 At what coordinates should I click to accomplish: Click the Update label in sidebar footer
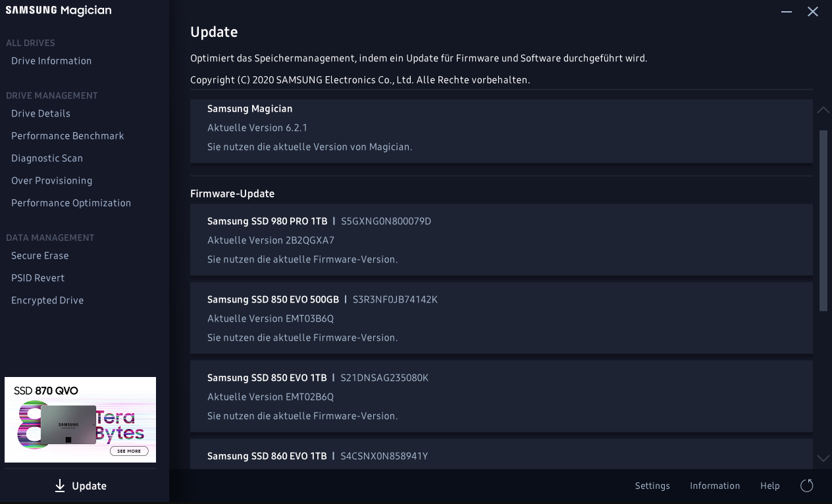(89, 486)
